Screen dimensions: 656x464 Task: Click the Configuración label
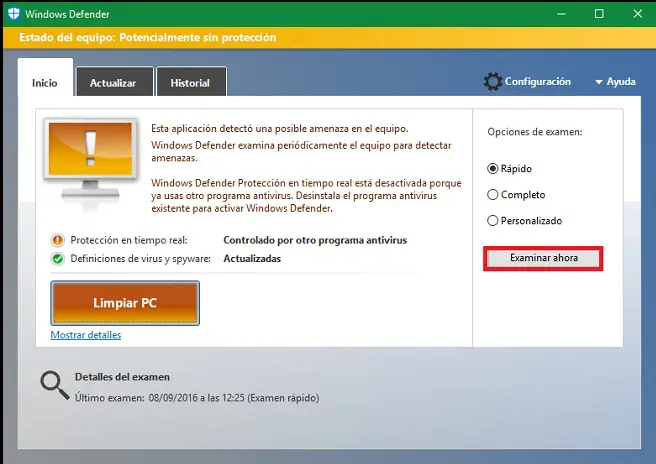(538, 81)
